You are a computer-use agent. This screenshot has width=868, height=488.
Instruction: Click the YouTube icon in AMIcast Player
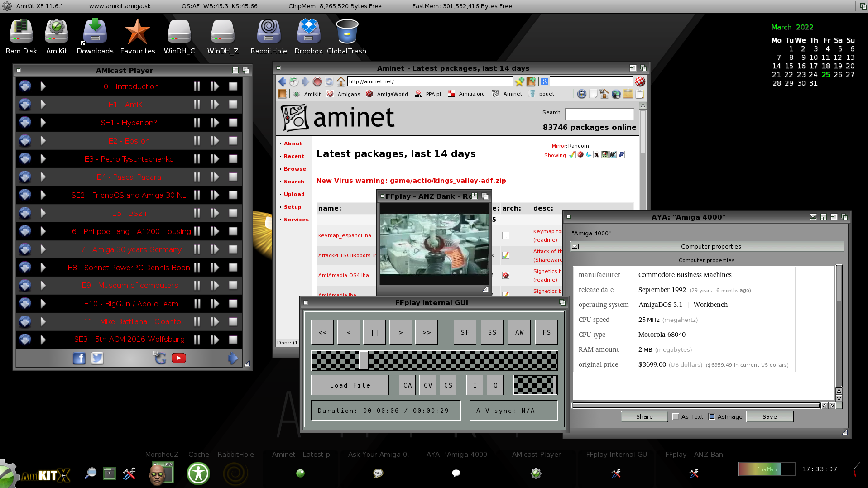pos(179,358)
